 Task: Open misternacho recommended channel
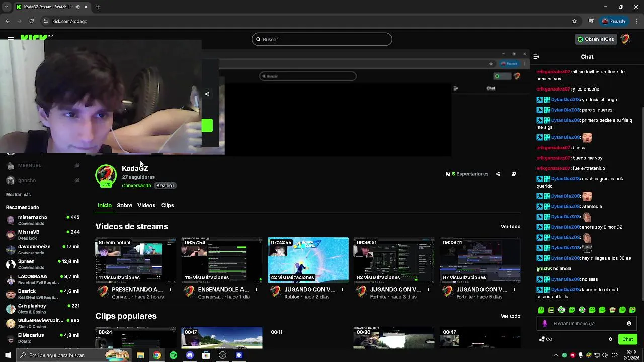43,220
